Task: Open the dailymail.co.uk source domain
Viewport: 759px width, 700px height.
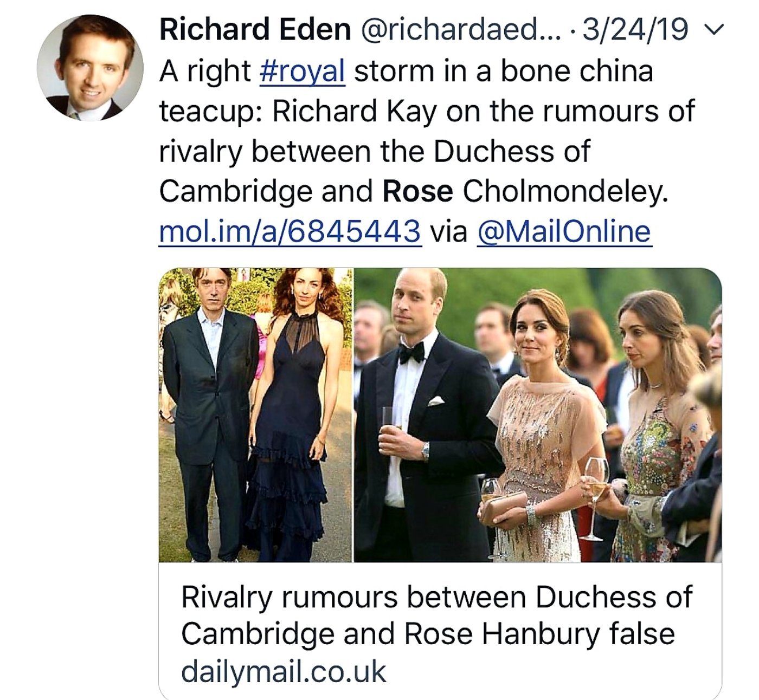Action: tap(283, 671)
